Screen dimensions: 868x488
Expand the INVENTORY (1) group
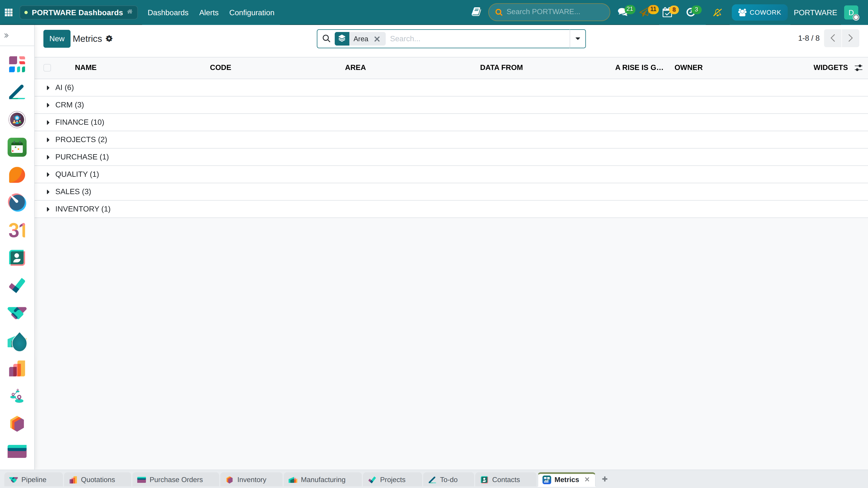(451, 209)
